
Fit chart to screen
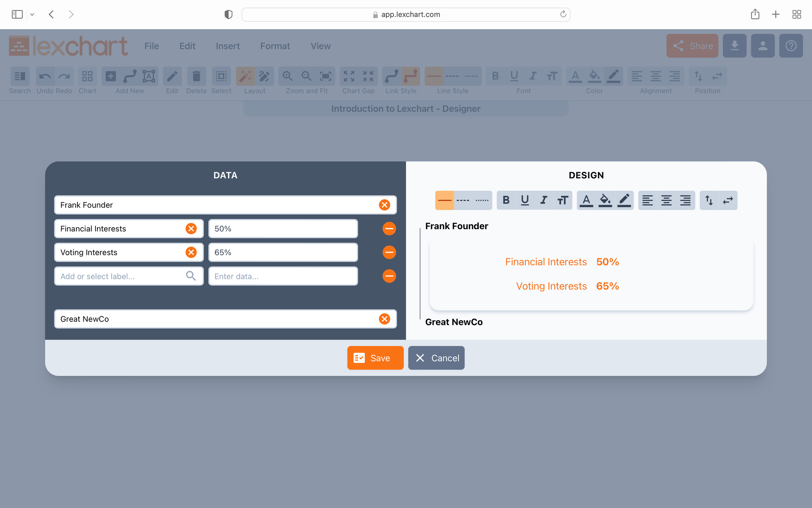326,76
